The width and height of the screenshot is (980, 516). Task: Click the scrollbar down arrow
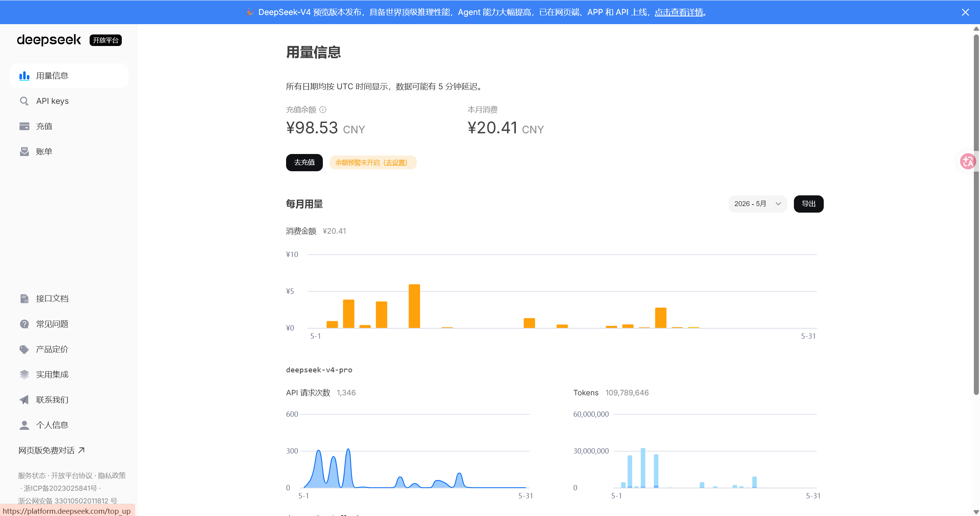pos(976,512)
